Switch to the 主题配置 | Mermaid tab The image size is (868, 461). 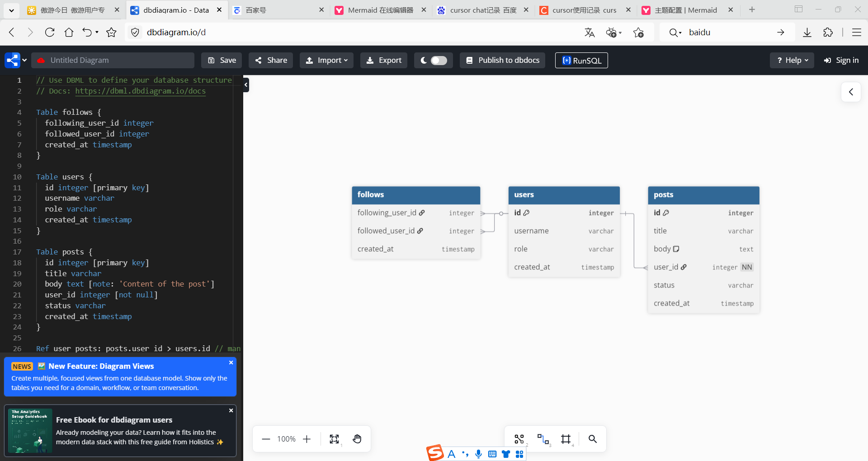point(687,10)
